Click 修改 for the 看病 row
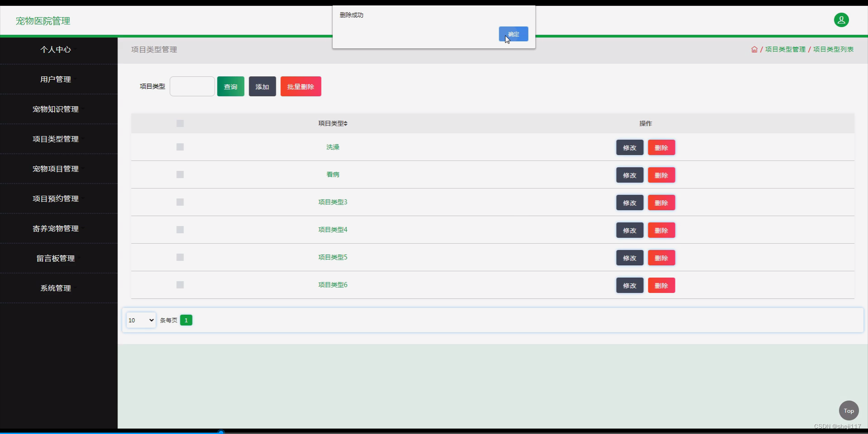Image resolution: width=868 pixels, height=434 pixels. 629,175
